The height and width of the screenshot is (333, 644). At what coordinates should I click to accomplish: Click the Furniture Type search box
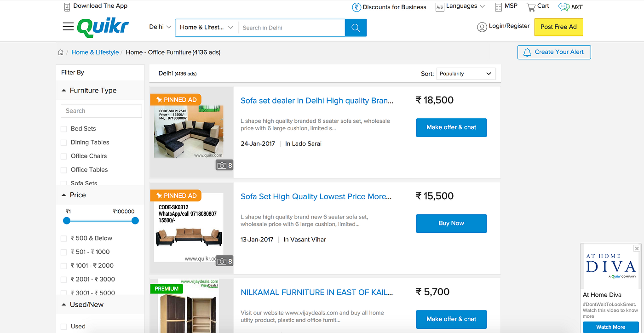pos(101,111)
